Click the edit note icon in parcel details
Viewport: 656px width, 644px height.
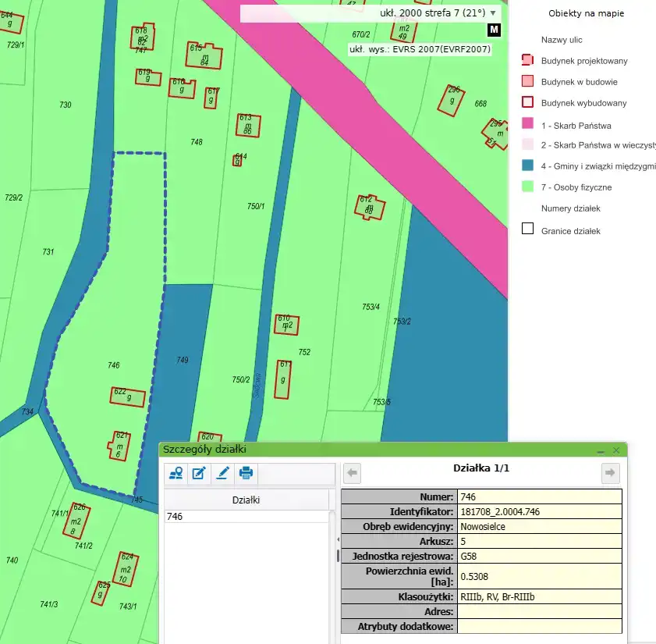point(200,473)
